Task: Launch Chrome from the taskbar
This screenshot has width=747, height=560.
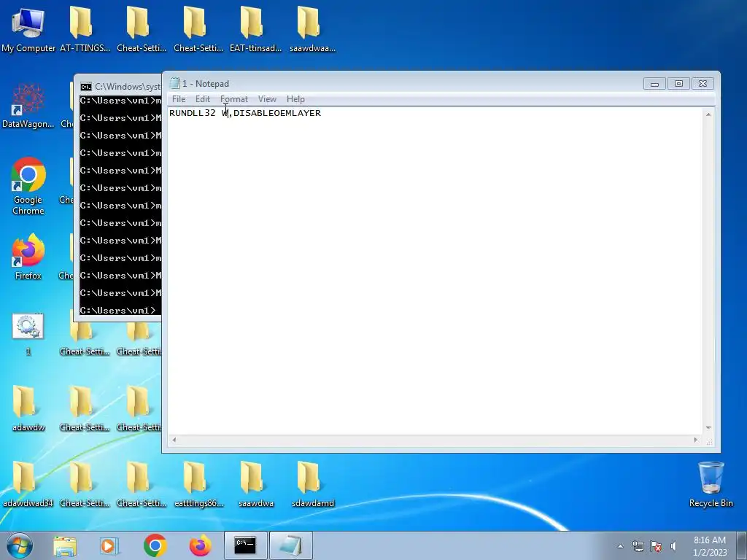Action: [x=155, y=545]
